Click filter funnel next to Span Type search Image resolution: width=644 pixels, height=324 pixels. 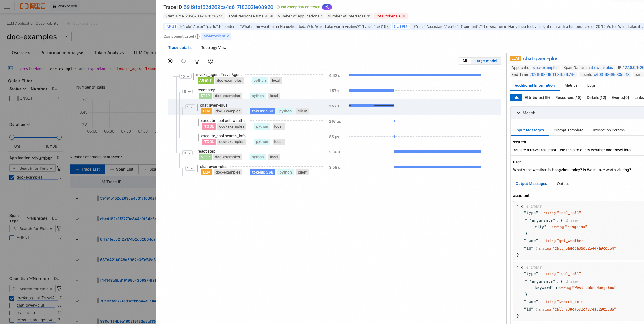[x=60, y=228]
